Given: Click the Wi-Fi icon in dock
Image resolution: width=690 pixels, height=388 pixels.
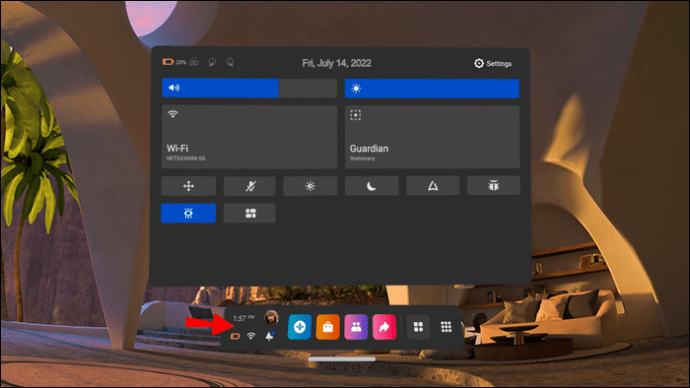Looking at the screenshot, I should (x=251, y=336).
